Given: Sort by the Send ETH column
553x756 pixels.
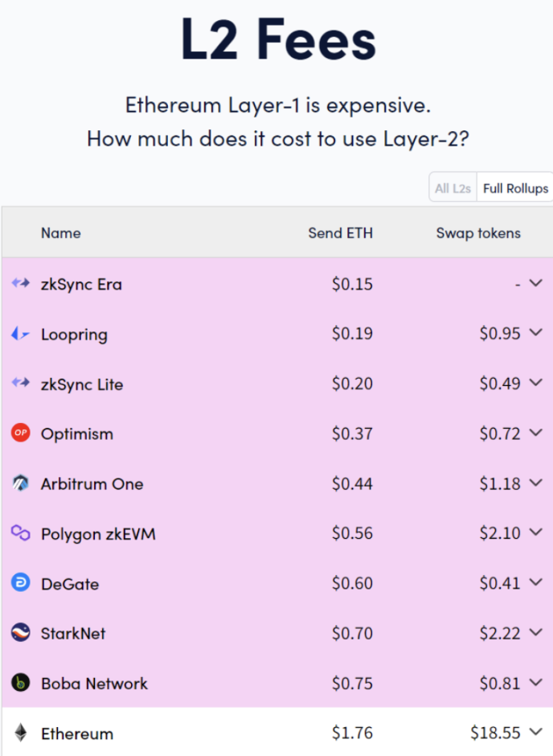Looking at the screenshot, I should click(341, 233).
